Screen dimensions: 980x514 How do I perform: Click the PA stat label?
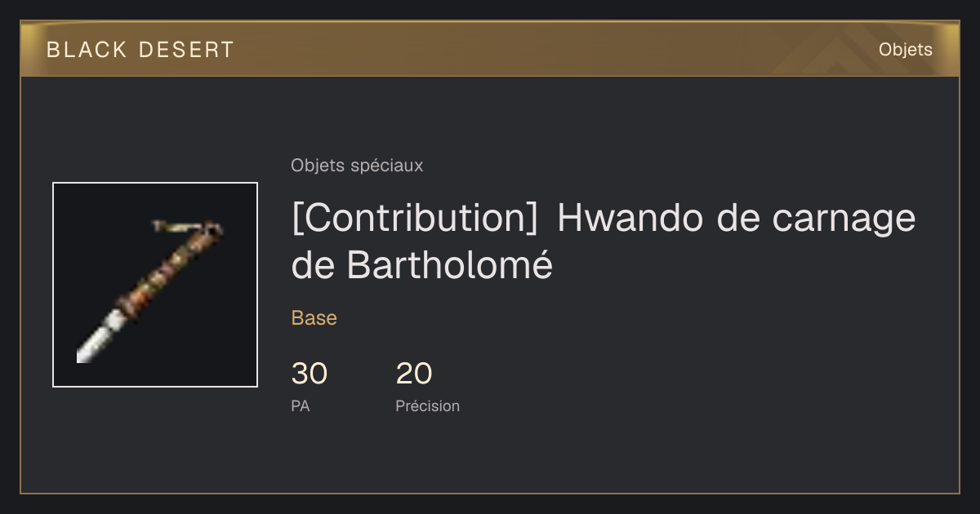tap(301, 405)
